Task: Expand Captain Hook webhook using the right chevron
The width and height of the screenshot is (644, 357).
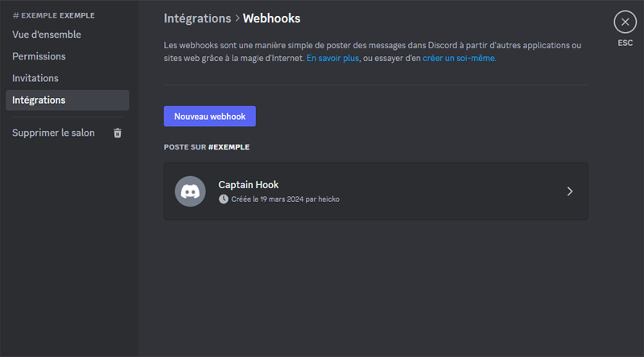Action: point(570,191)
